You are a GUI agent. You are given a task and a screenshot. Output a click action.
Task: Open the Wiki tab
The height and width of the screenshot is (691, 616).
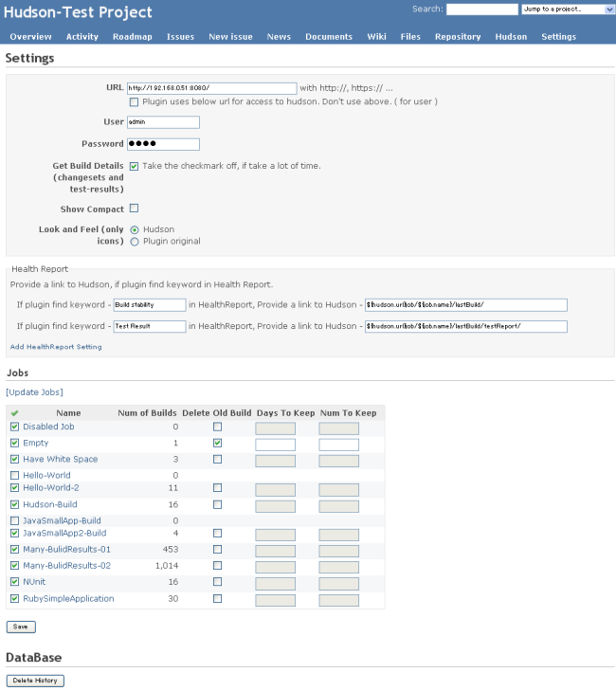tap(377, 37)
